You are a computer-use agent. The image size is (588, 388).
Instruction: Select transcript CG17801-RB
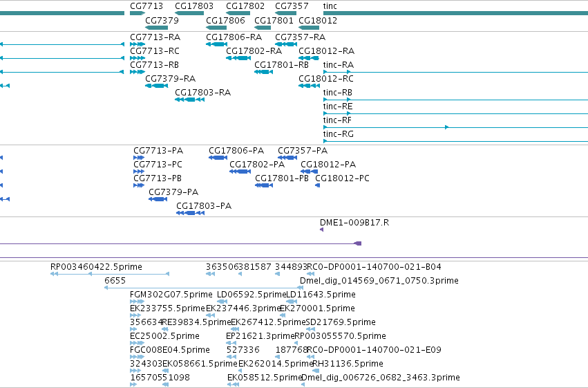pyautogui.click(x=281, y=65)
